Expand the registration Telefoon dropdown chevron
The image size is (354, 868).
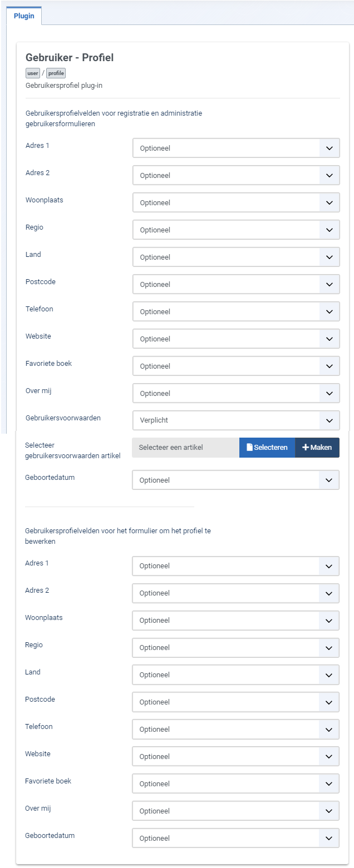[330, 312]
